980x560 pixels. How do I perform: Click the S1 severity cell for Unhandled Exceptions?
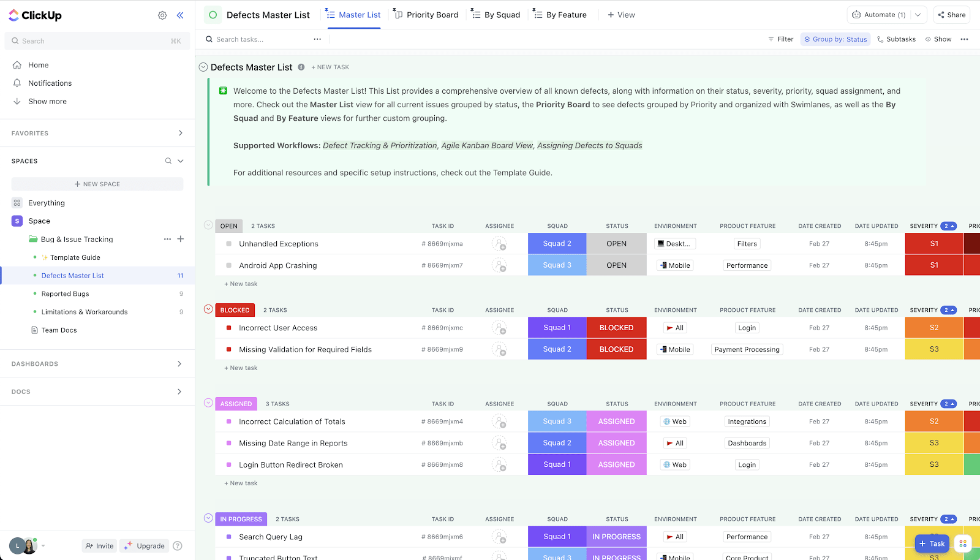pos(933,244)
